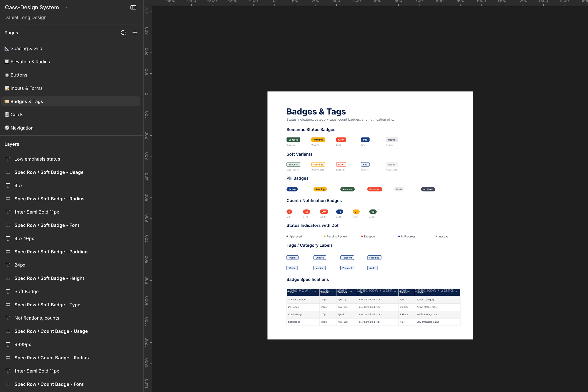
Task: Select the Count Badge cell in spec table
Action: pos(303,314)
